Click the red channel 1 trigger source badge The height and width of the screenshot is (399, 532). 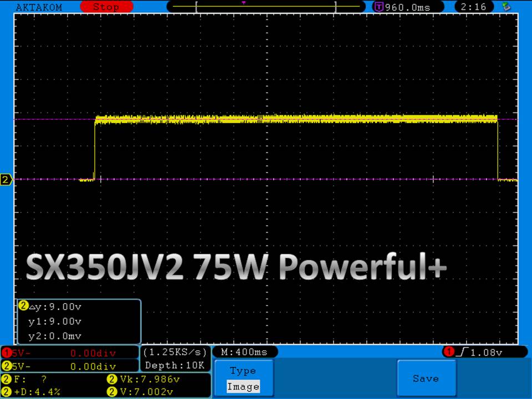(x=448, y=352)
